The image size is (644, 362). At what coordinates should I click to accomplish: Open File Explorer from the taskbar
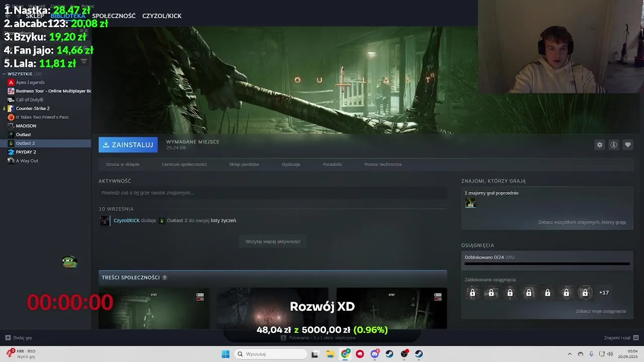[x=330, y=354]
